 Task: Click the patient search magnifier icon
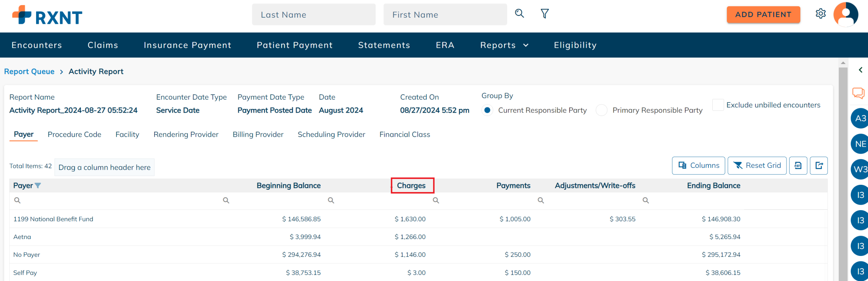click(x=519, y=13)
